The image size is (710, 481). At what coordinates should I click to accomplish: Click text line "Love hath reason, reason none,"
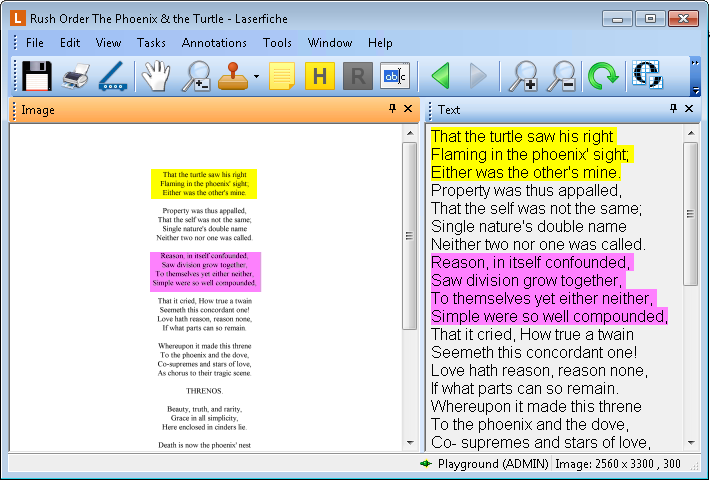[x=539, y=370]
